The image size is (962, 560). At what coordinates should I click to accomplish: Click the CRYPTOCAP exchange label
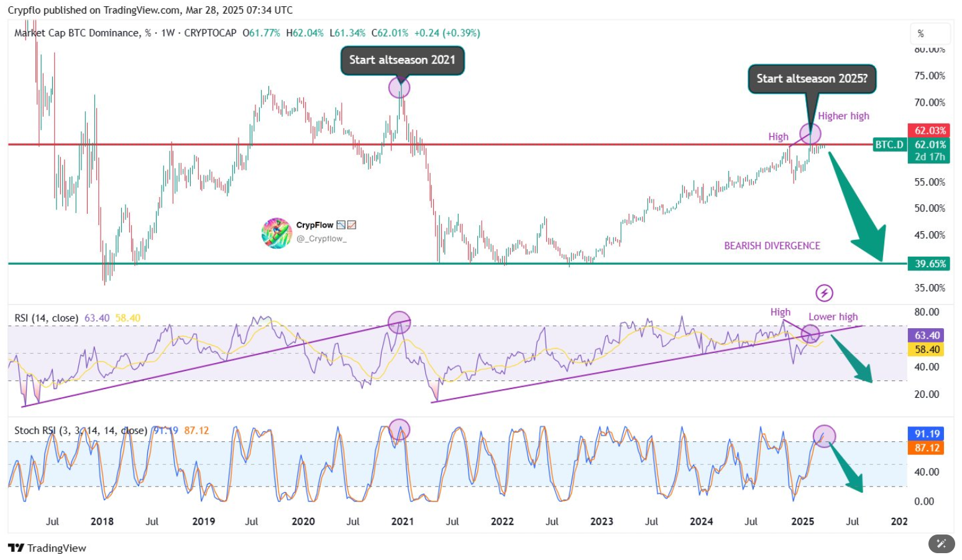point(210,33)
